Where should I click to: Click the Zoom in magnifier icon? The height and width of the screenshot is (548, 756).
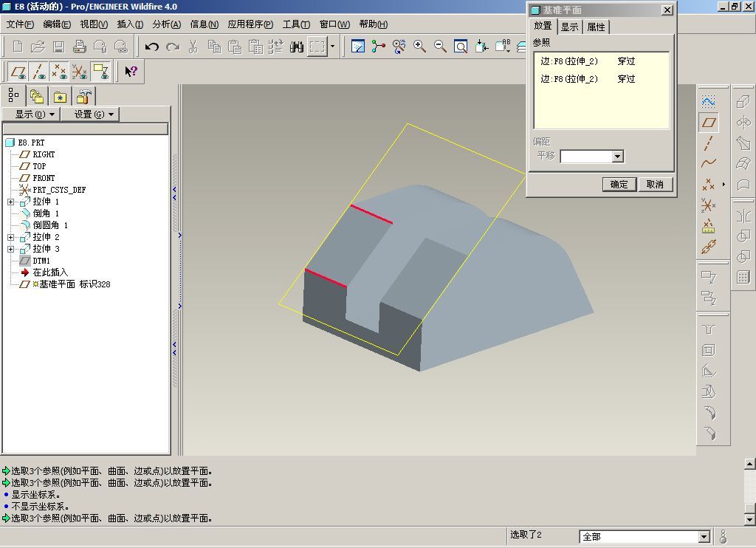click(419, 47)
